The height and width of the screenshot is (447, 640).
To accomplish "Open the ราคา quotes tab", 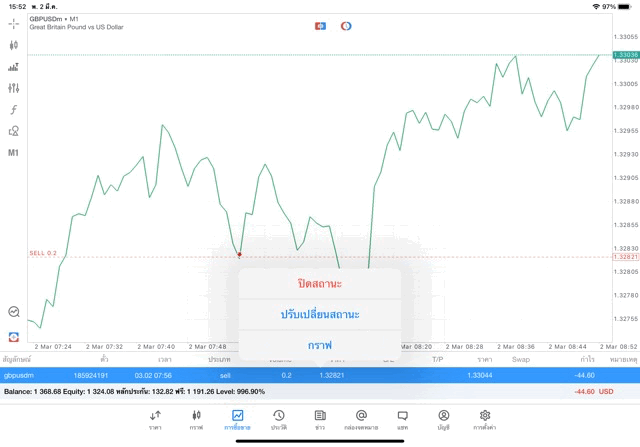I will coord(155,419).
